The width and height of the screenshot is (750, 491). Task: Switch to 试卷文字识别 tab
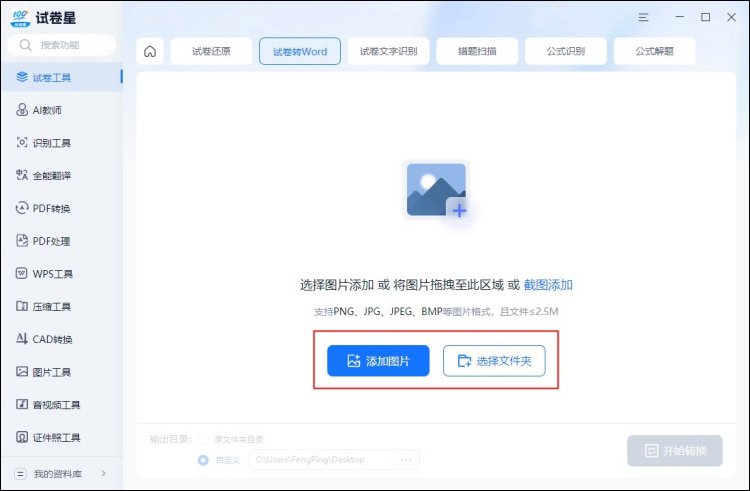click(x=388, y=51)
